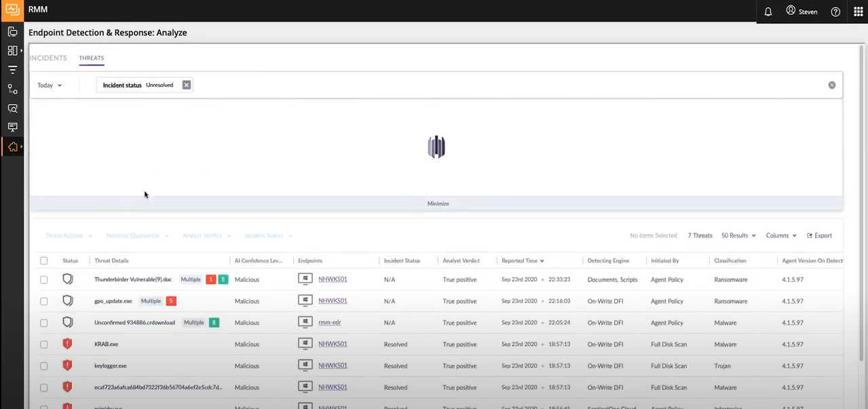Click the Export button
Viewport: 868px width, 409px height.
pyautogui.click(x=819, y=235)
